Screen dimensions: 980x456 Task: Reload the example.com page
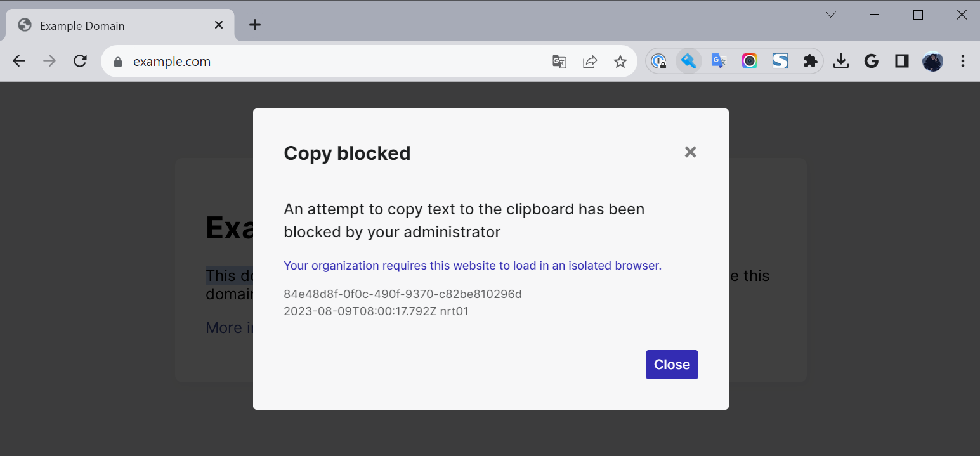click(x=80, y=61)
